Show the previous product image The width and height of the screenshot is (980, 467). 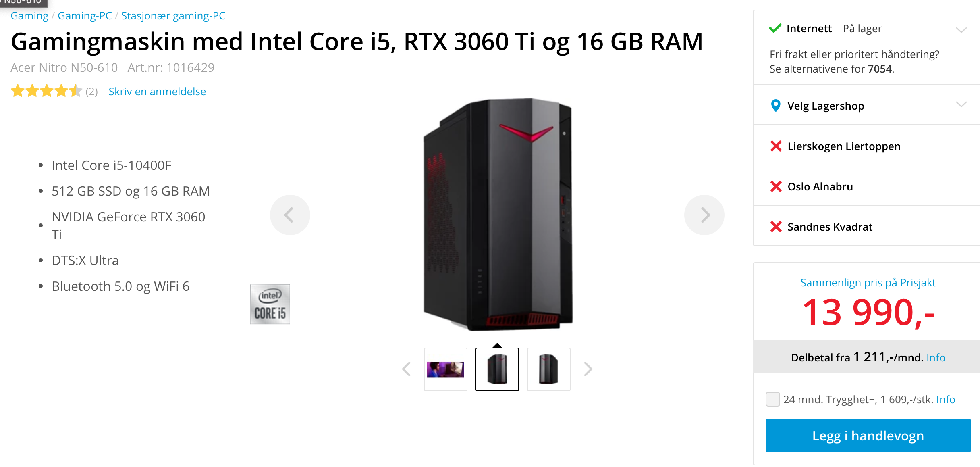click(290, 215)
